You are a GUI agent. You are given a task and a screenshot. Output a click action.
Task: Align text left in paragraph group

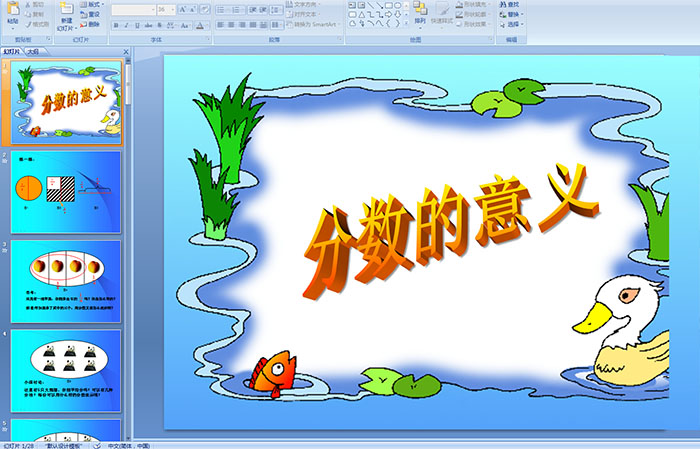(x=221, y=25)
